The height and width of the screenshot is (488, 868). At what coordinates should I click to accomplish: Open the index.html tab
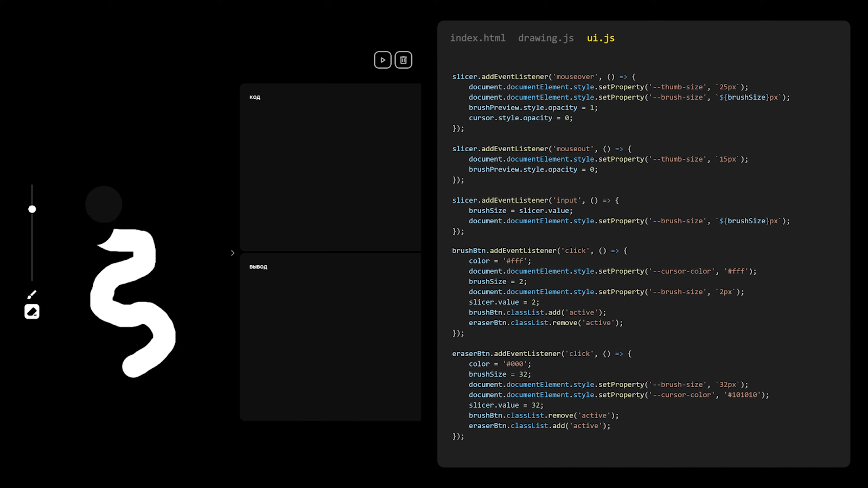(x=477, y=38)
